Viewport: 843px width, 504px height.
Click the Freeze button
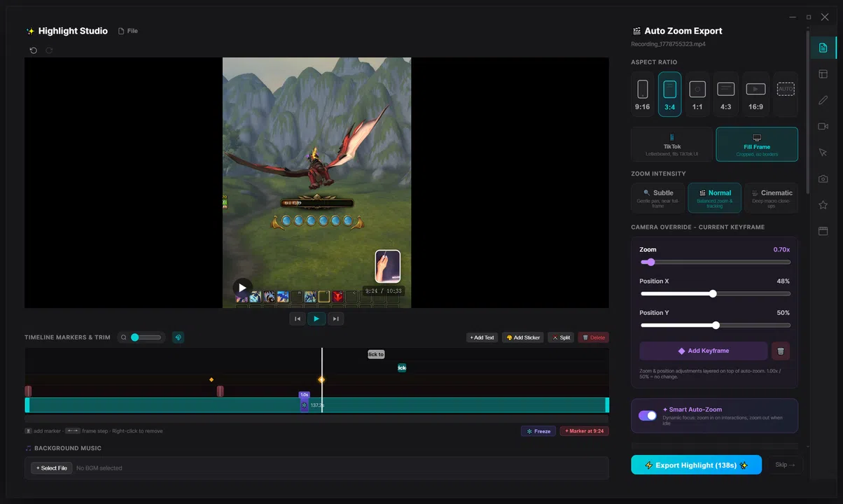click(x=538, y=431)
